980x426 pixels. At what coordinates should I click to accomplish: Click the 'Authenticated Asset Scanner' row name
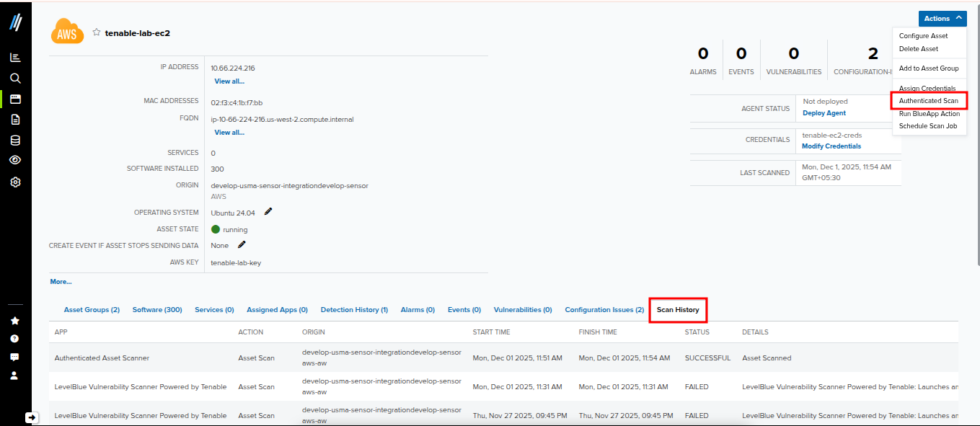(x=102, y=358)
